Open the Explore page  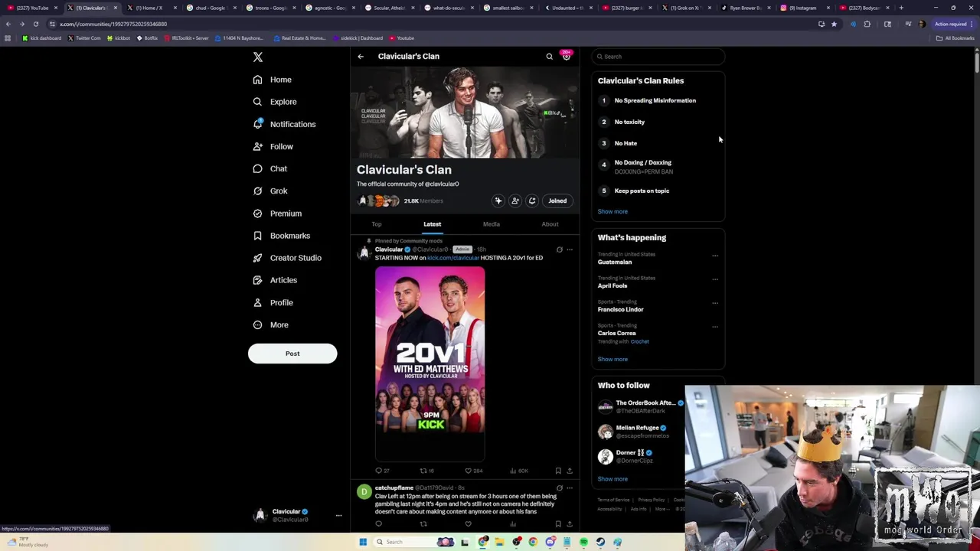tap(274, 102)
